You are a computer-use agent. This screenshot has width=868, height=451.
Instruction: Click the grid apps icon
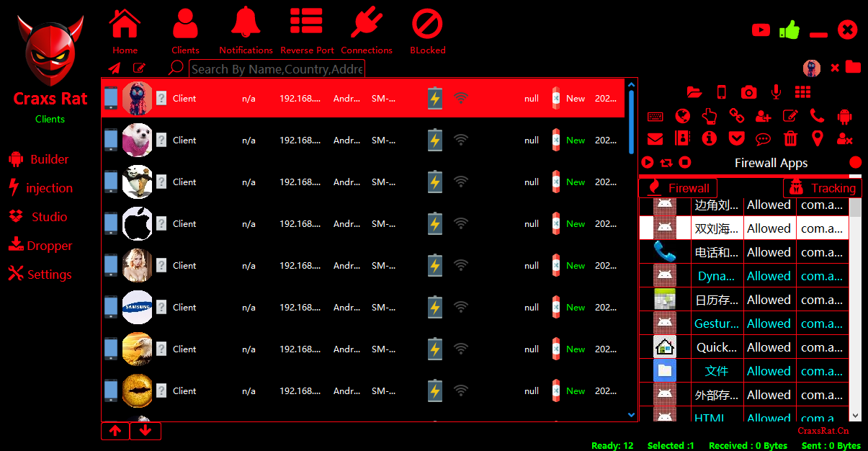point(803,92)
